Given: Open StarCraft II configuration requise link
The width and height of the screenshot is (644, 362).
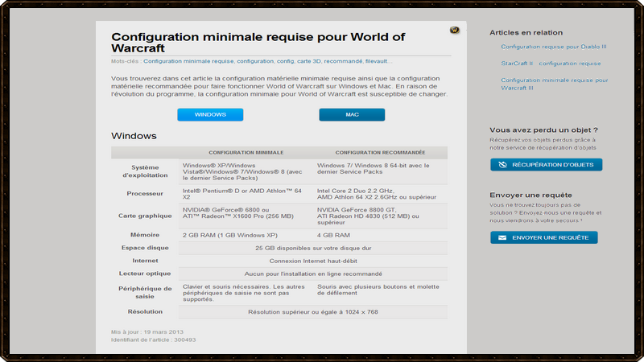Looking at the screenshot, I should point(551,64).
